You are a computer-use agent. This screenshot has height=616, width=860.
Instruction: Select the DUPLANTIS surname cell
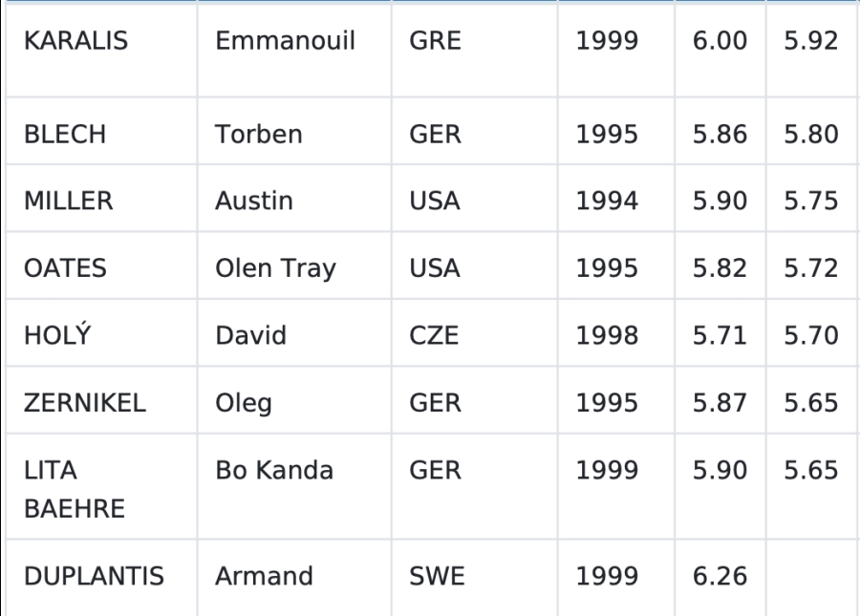coord(94,576)
